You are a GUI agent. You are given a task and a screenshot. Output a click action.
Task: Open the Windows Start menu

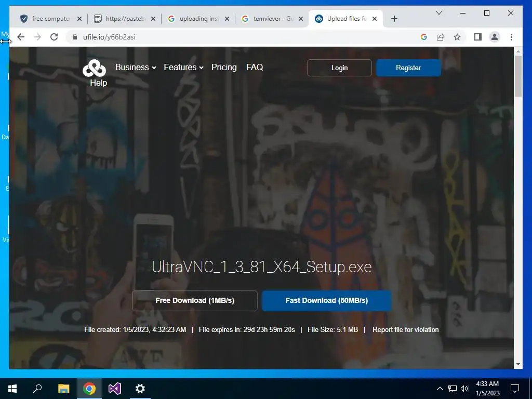click(12, 389)
